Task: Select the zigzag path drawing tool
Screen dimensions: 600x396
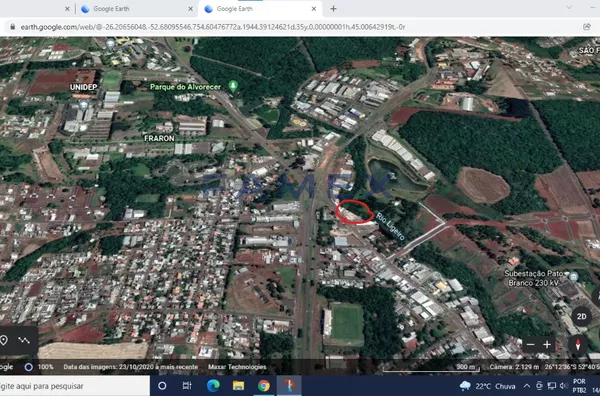Action: (x=24, y=340)
